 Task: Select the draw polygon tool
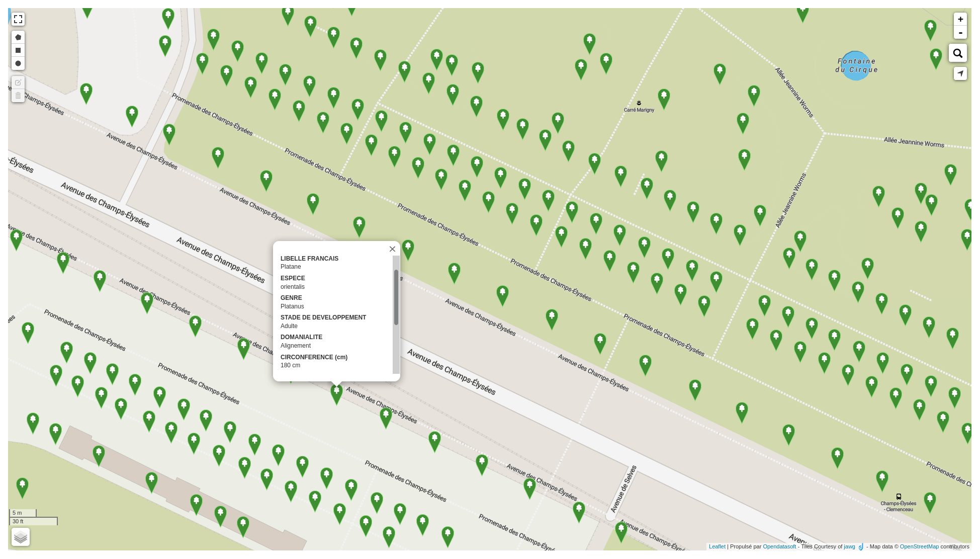coord(18,37)
